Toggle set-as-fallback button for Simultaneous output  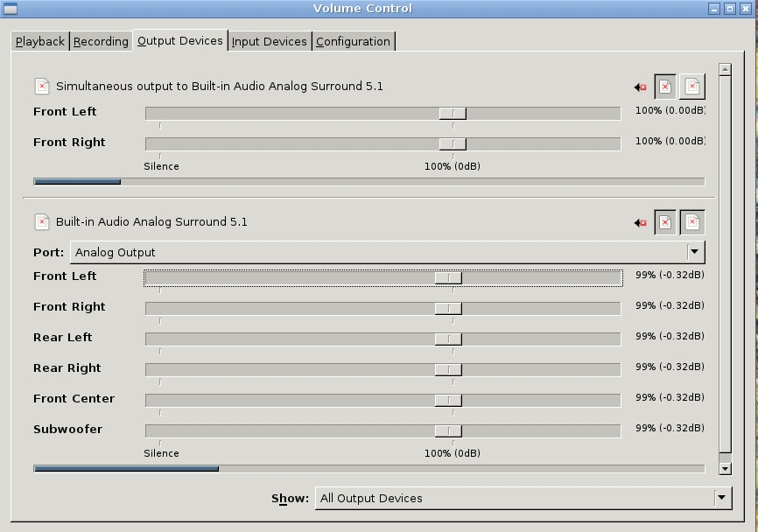pos(692,87)
